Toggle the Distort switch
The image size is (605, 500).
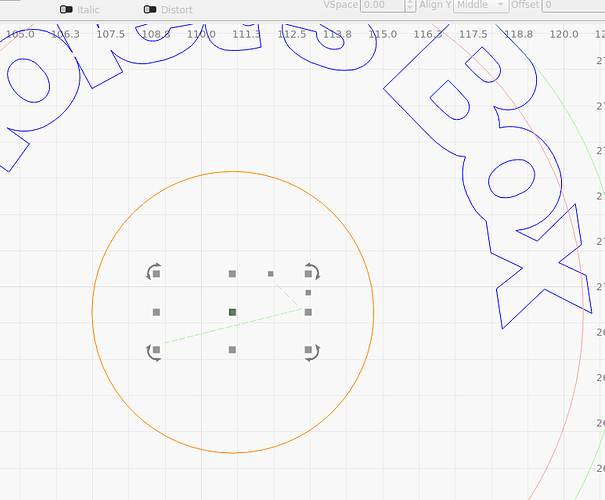tap(150, 9)
